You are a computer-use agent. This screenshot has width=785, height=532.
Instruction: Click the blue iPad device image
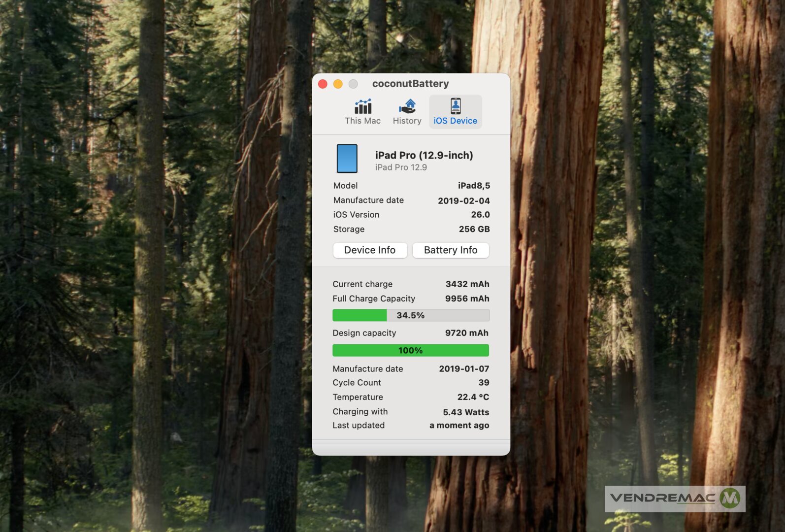click(x=347, y=159)
